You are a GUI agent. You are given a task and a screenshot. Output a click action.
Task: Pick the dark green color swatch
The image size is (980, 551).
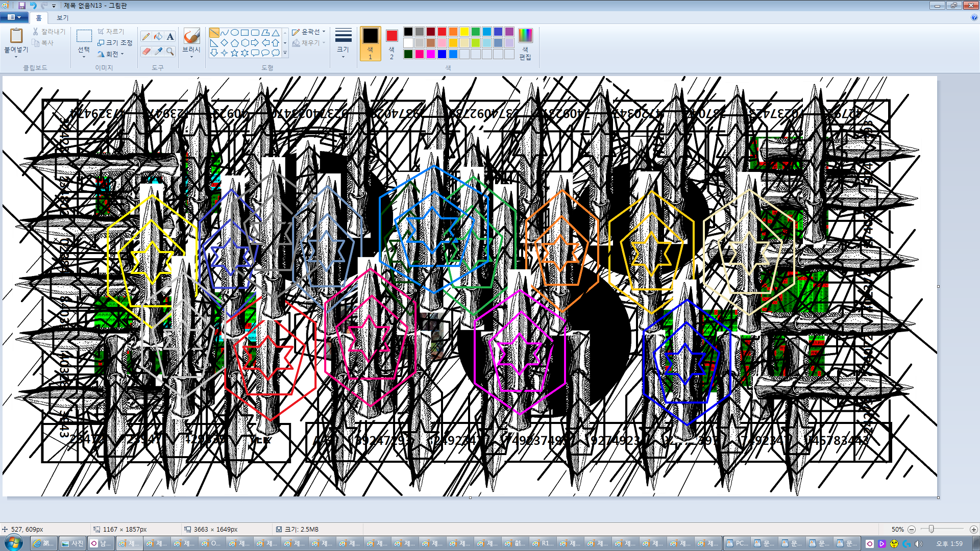[408, 54]
